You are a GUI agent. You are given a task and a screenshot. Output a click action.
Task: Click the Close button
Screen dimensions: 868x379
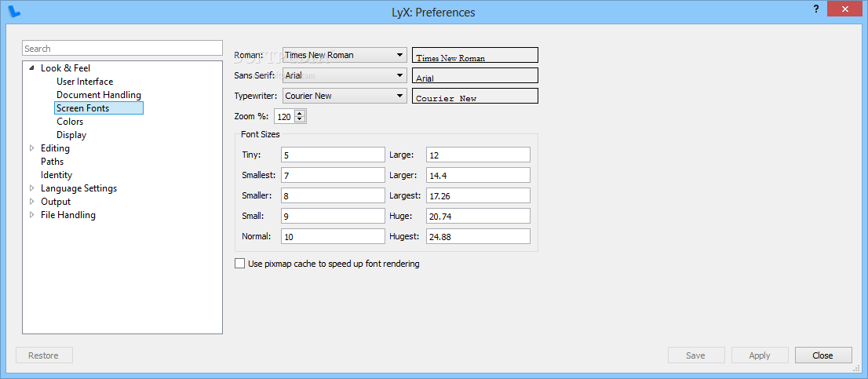click(823, 355)
